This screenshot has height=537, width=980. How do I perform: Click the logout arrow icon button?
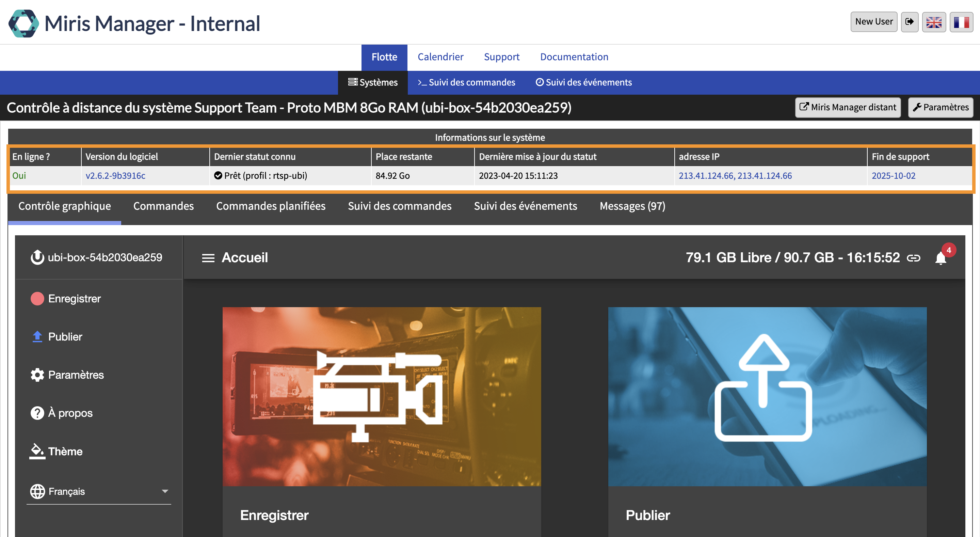910,22
